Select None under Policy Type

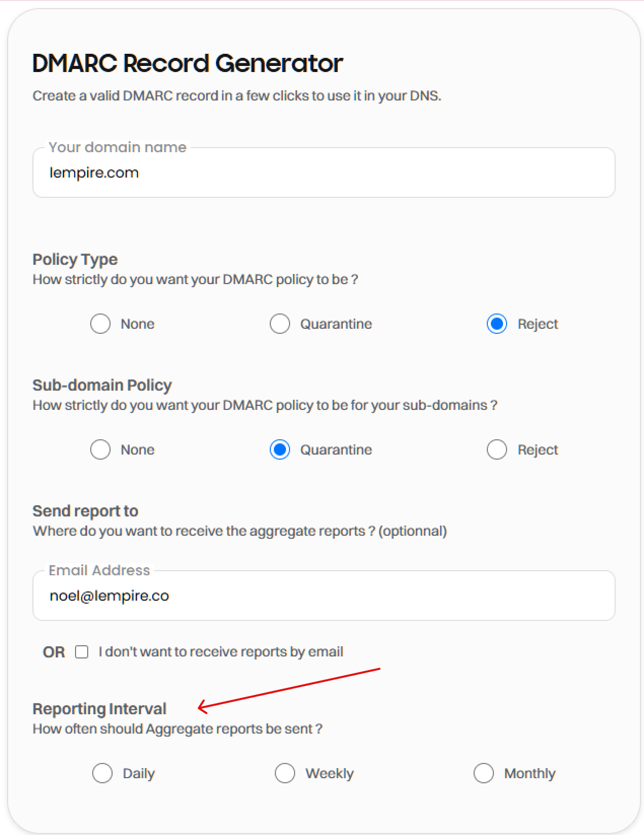[x=100, y=324]
